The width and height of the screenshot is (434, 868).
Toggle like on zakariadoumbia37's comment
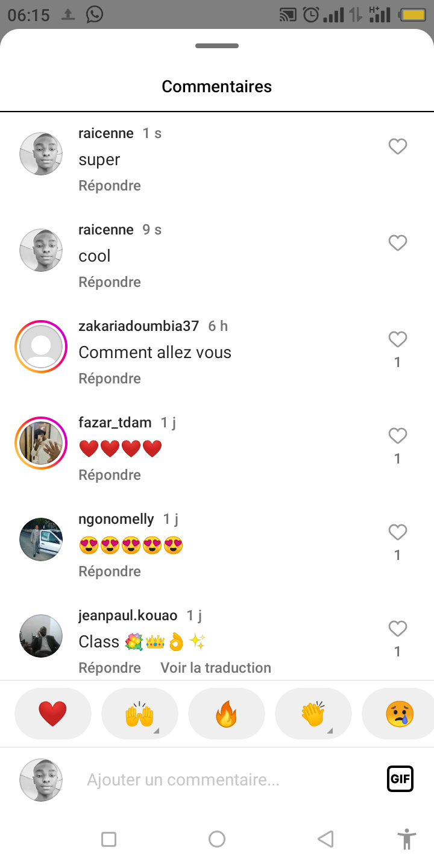397,339
